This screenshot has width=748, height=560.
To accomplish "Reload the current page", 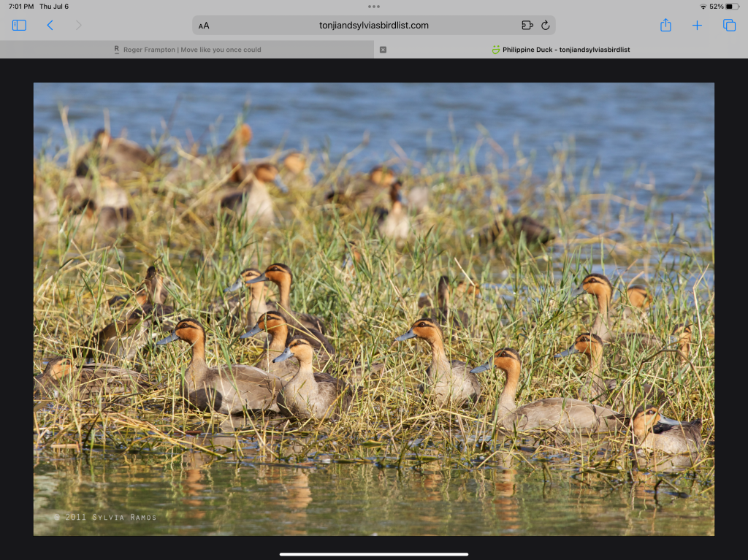I will click(x=545, y=26).
